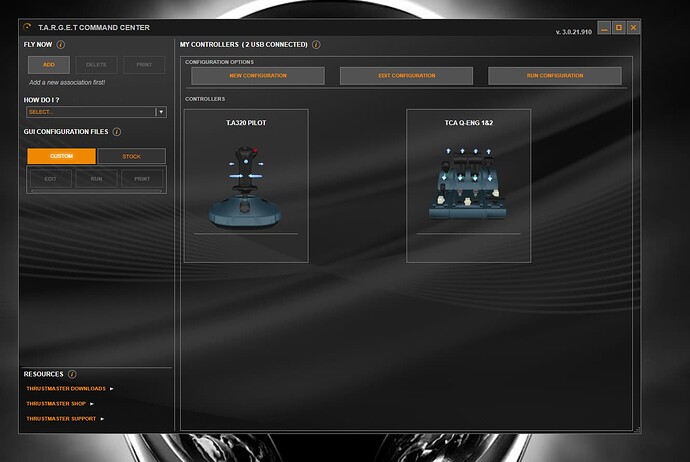This screenshot has height=462, width=690.
Task: Switch to the Custom configuration files tab
Action: point(61,156)
